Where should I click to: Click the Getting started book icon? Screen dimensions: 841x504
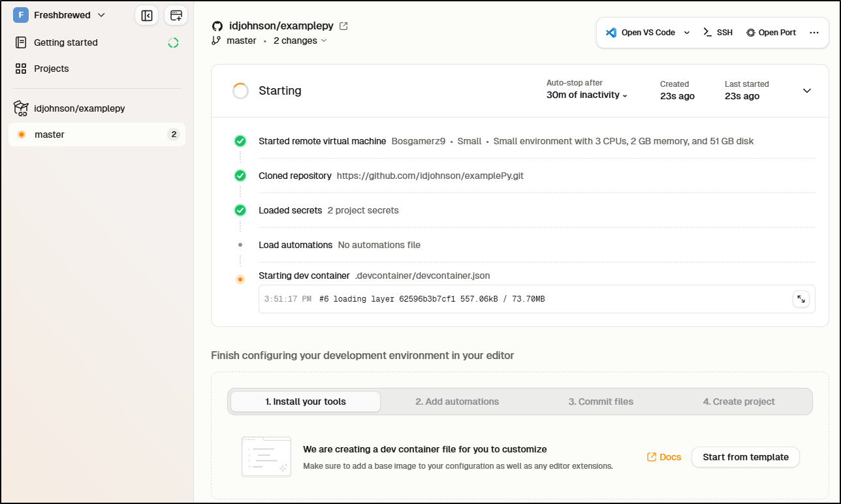21,42
